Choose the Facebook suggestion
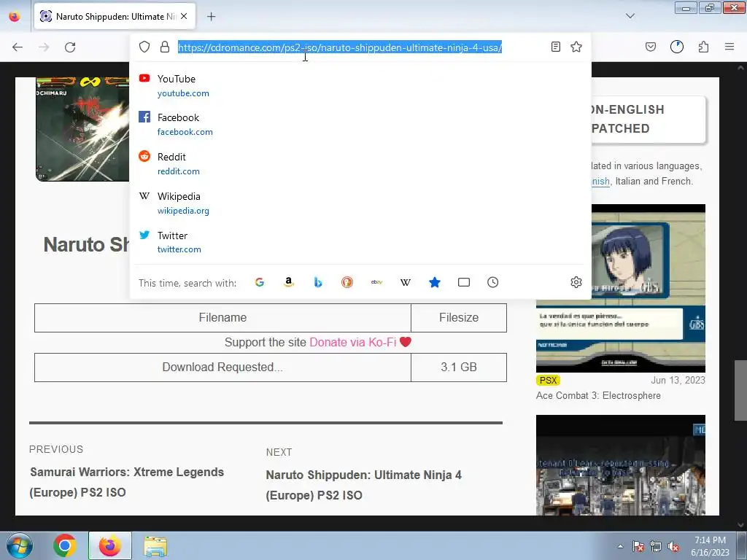747x560 pixels. (x=360, y=124)
